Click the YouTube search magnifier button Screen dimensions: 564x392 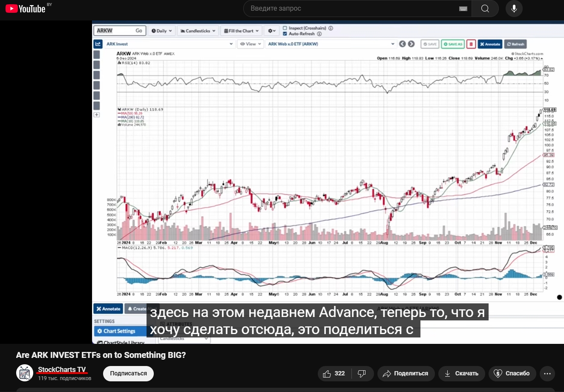(x=485, y=9)
